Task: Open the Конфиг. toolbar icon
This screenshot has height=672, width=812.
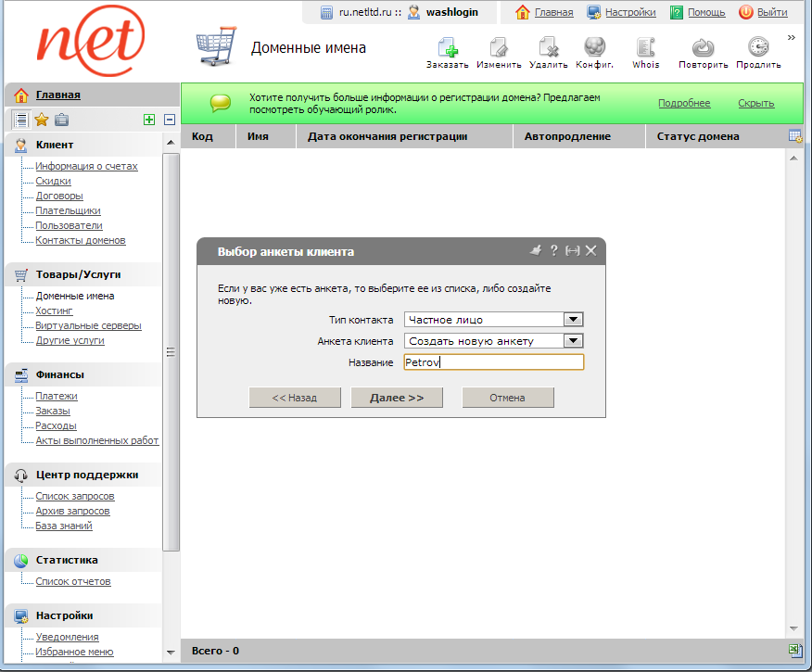Action: coord(595,48)
